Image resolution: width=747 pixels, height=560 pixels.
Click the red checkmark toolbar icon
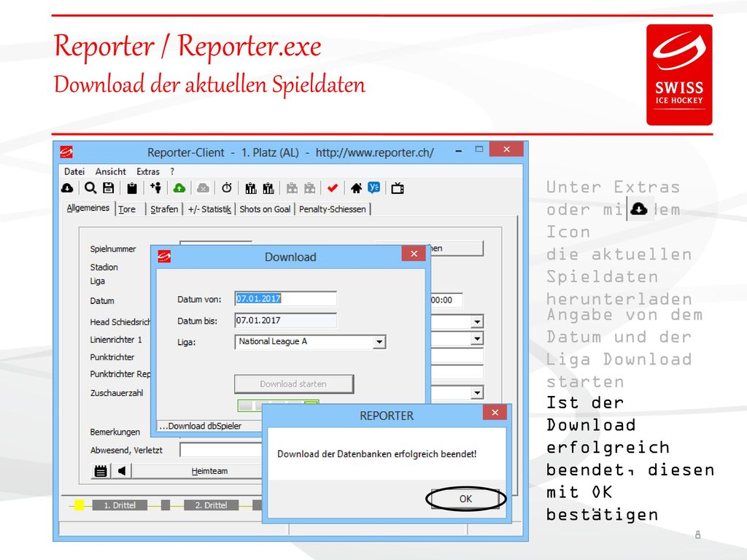coord(333,188)
